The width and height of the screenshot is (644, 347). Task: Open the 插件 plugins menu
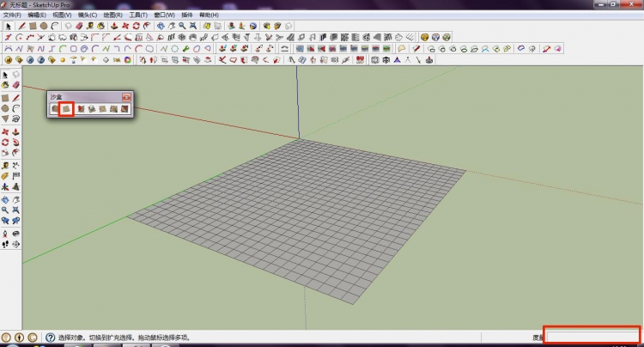(187, 15)
